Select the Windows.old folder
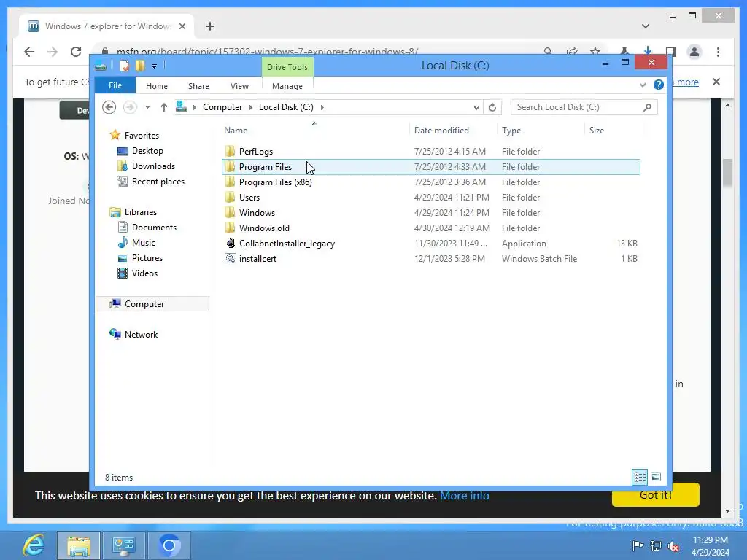Viewport: 747px width, 560px height. [430, 227]
